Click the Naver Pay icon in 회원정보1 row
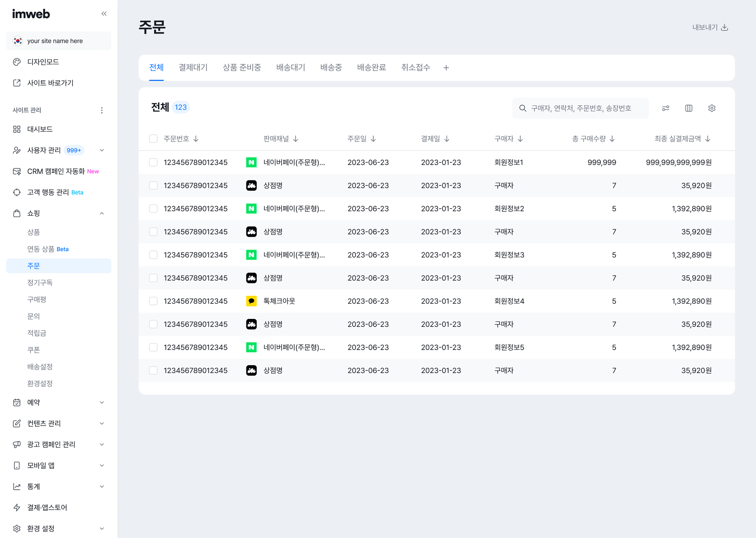Screen dimensions: 756x538 pyautogui.click(x=251, y=162)
